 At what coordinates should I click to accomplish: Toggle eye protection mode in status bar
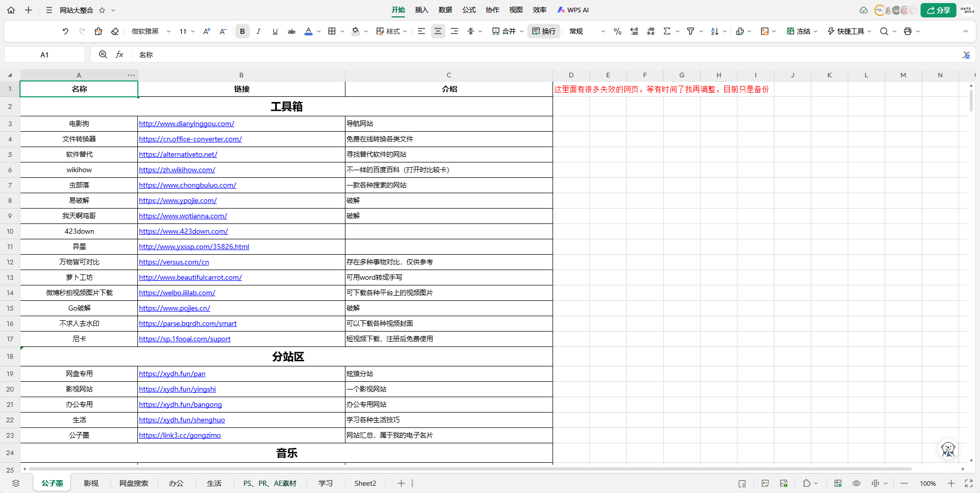[x=856, y=483]
